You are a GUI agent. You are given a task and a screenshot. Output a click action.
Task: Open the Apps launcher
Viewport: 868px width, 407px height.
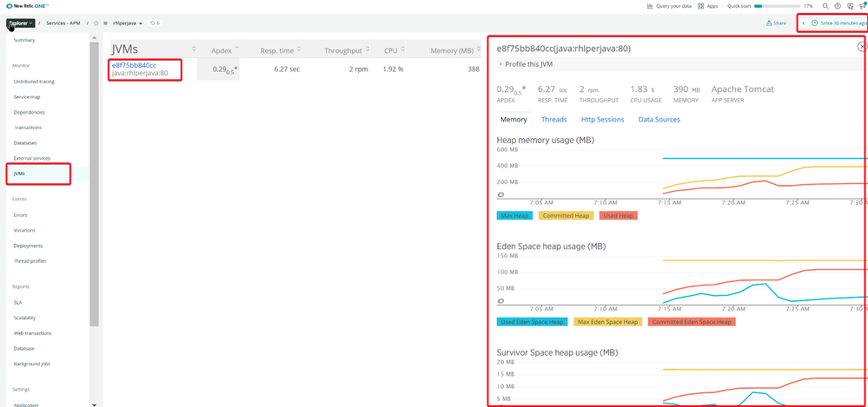point(708,6)
